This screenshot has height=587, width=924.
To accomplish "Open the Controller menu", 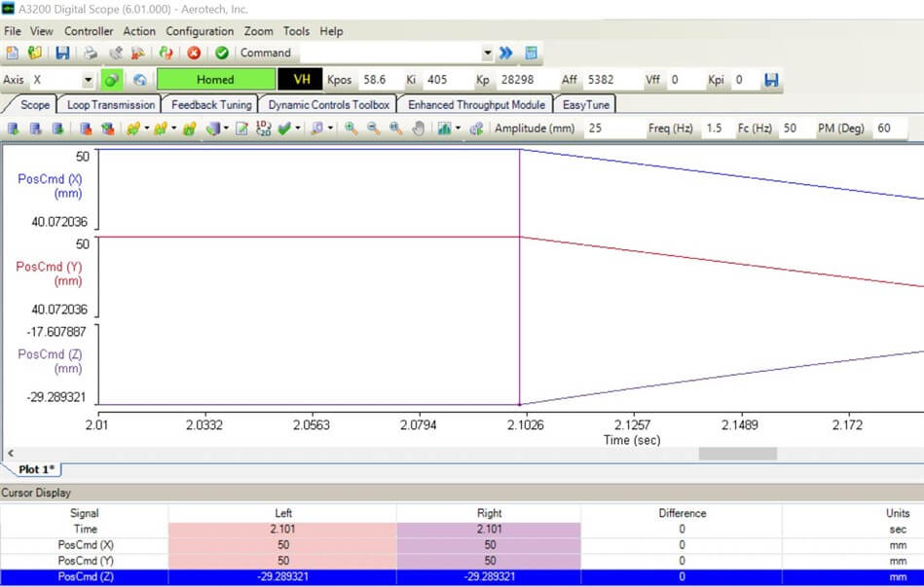I will click(x=89, y=31).
